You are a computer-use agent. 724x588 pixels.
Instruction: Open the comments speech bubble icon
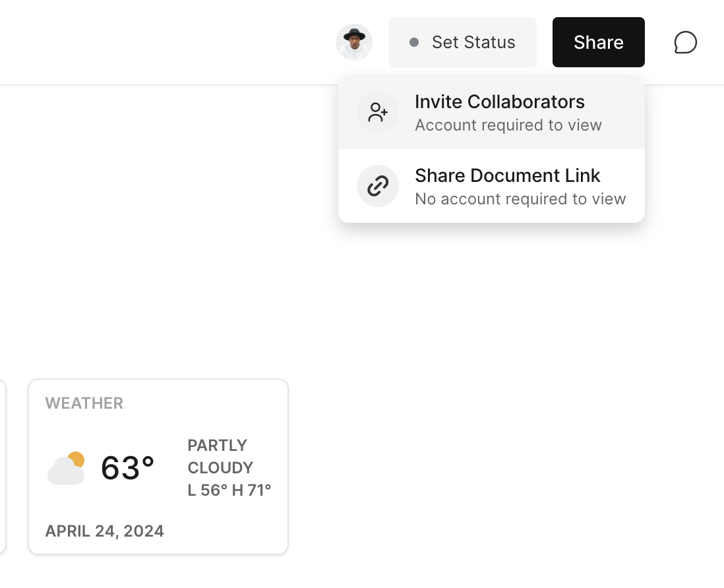pos(685,42)
